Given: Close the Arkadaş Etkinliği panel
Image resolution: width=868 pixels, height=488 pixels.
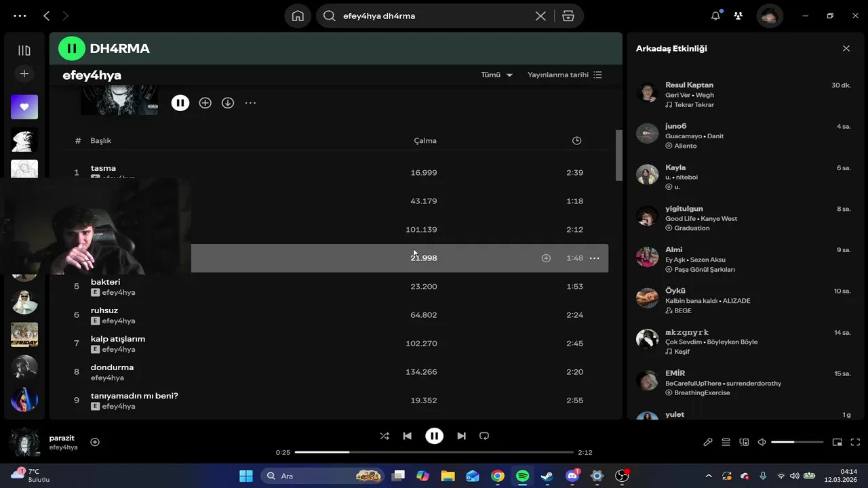Looking at the screenshot, I should coord(846,48).
